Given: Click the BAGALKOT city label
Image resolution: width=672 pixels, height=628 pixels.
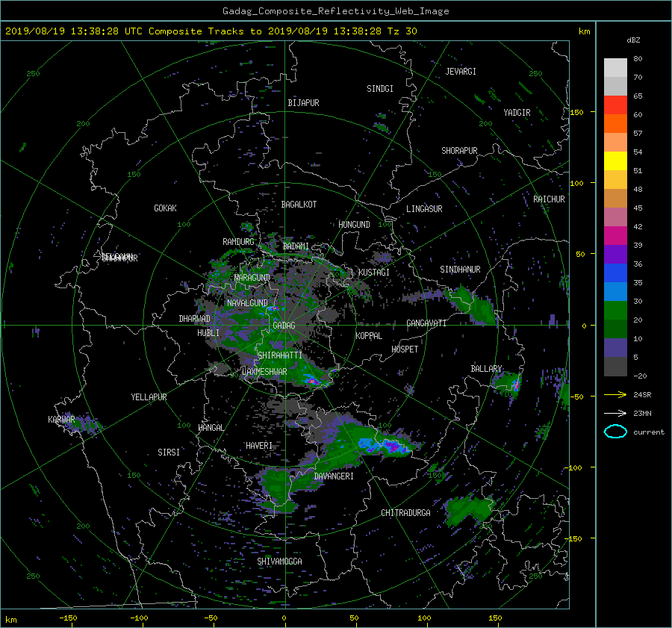Looking at the screenshot, I should [x=299, y=205].
